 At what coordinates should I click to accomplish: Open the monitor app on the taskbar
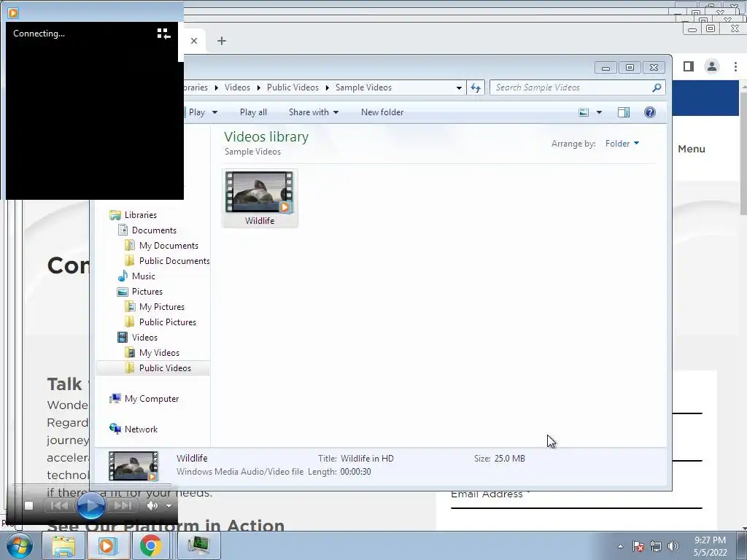pos(199,545)
